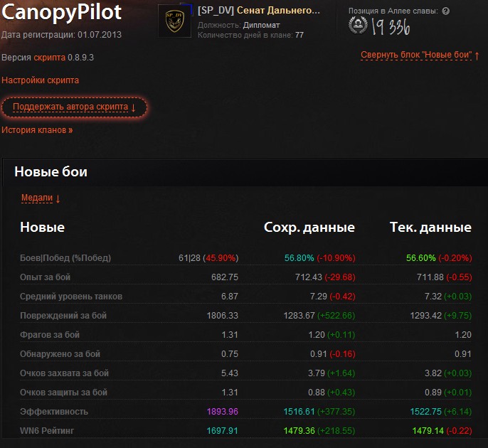The image size is (488, 448).
Task: Select the Эффективность row label
Action: (x=54, y=411)
